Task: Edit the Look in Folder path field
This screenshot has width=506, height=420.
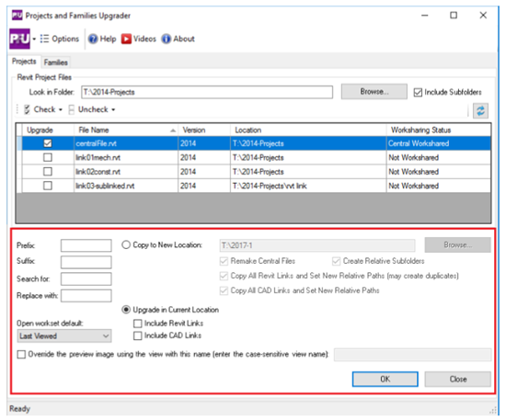Action: (x=207, y=92)
